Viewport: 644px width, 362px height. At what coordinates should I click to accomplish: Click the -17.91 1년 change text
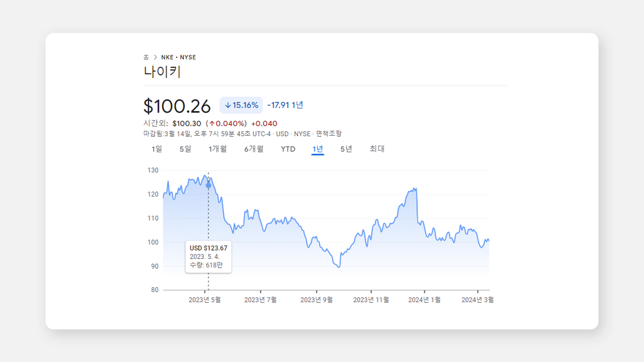285,105
